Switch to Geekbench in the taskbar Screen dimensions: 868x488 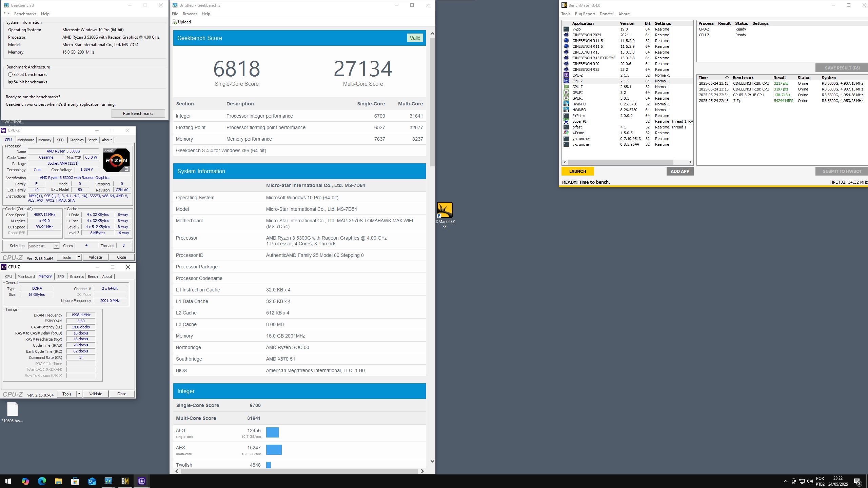(x=108, y=481)
